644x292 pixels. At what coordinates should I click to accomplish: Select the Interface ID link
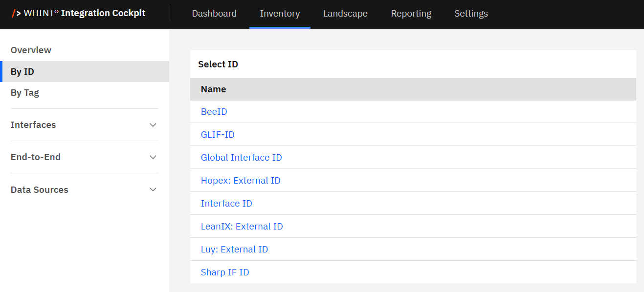226,204
